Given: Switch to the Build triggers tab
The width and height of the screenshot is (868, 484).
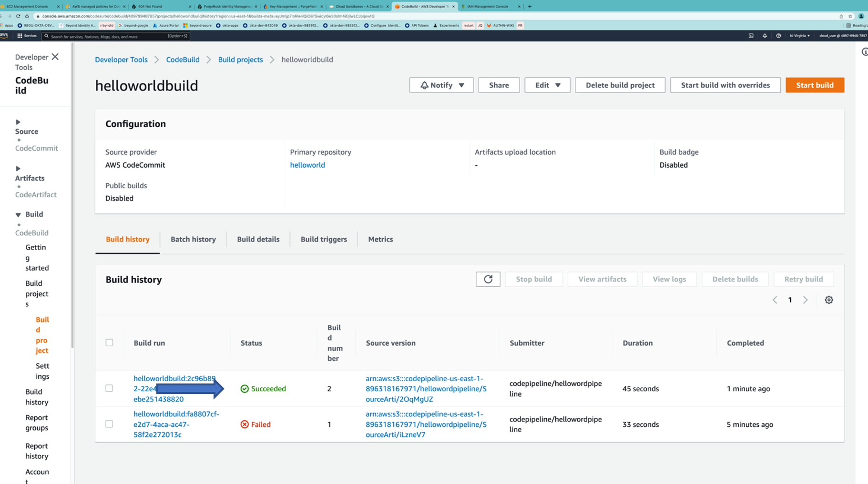Looking at the screenshot, I should pyautogui.click(x=323, y=239).
